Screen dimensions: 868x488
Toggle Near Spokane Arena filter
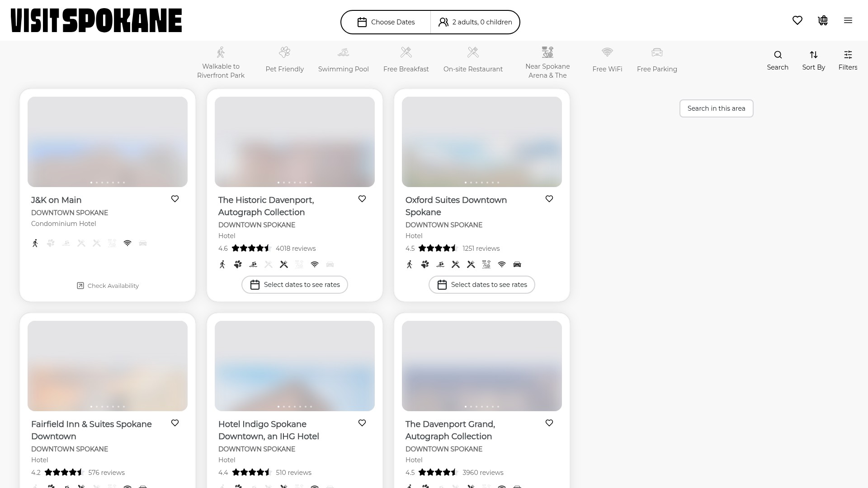click(547, 62)
